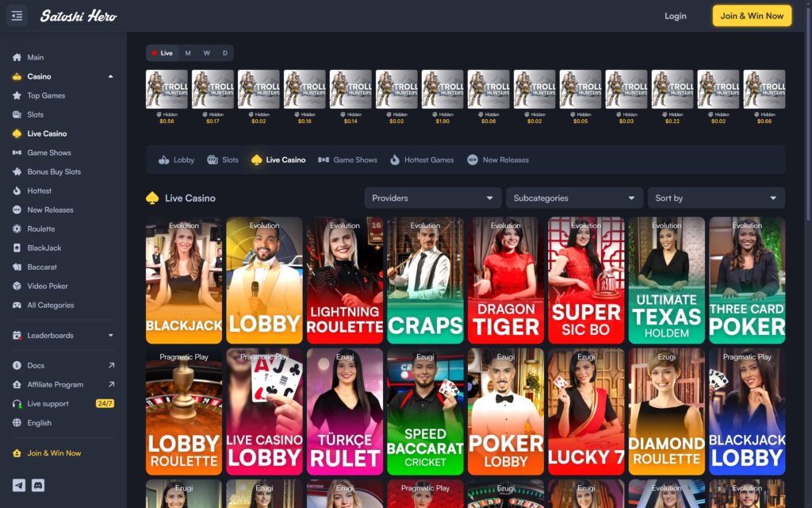Click the Login link
This screenshot has height=508, width=812.
click(x=675, y=16)
